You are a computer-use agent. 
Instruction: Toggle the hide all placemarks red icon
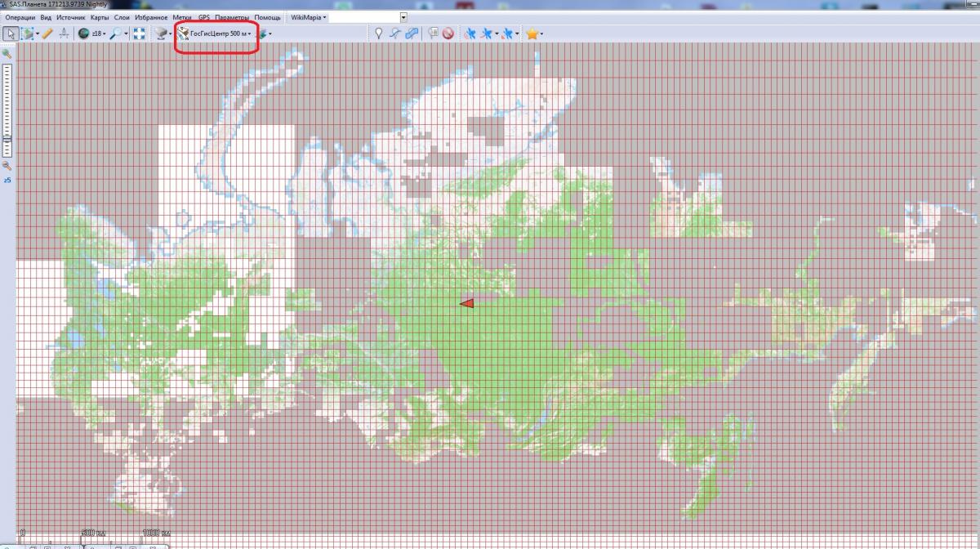click(448, 33)
